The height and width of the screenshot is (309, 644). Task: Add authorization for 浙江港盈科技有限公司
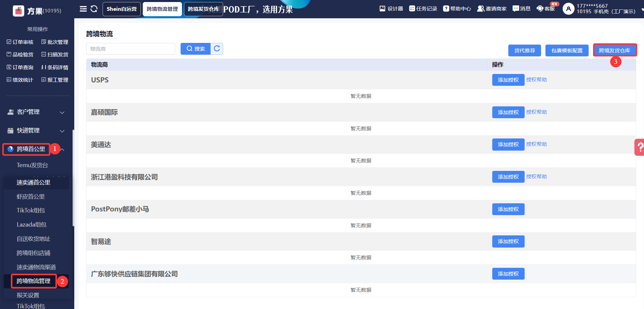[508, 177]
